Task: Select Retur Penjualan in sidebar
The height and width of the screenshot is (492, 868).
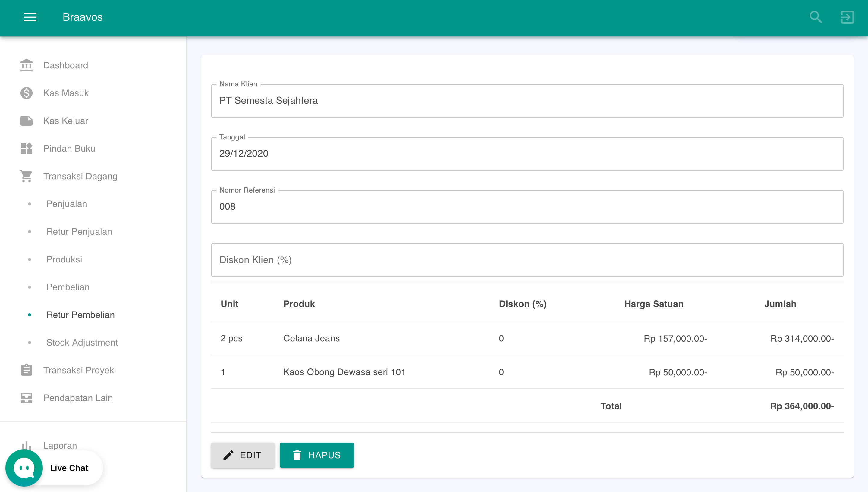Action: [79, 231]
